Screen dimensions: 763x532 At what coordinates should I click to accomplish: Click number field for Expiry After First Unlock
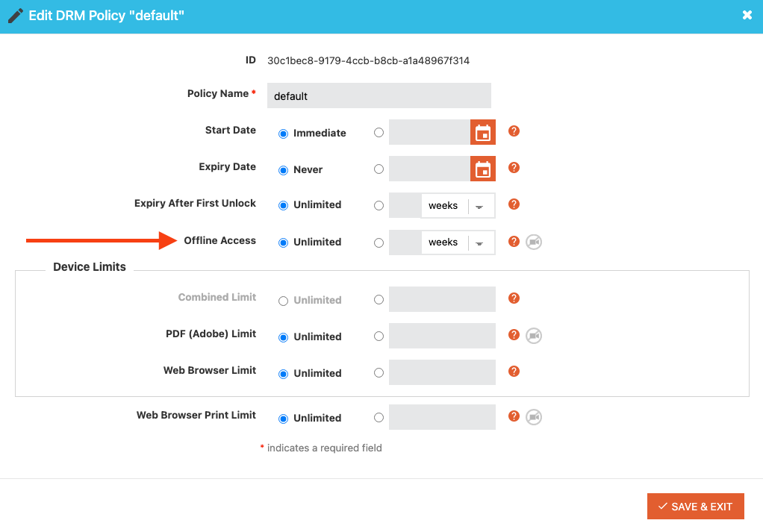405,206
